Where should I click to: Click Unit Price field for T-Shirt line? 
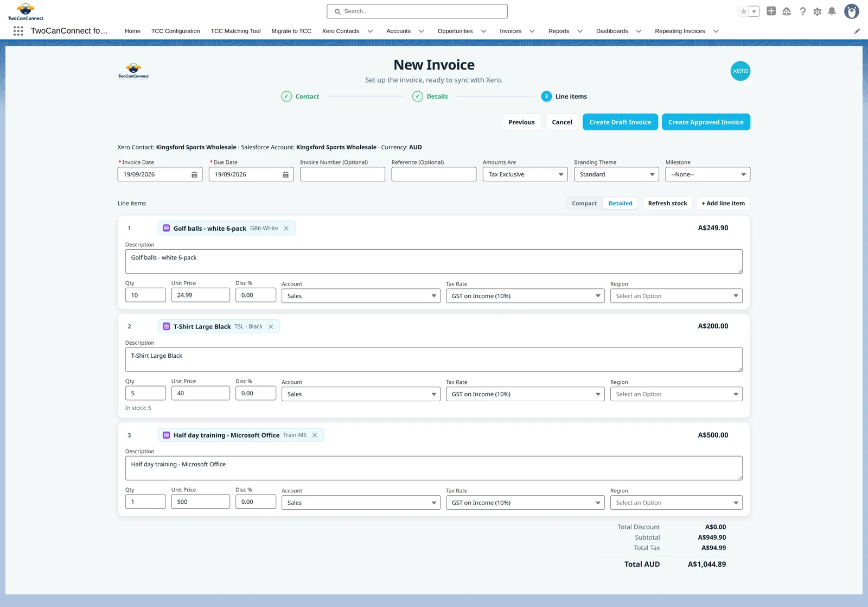200,394
